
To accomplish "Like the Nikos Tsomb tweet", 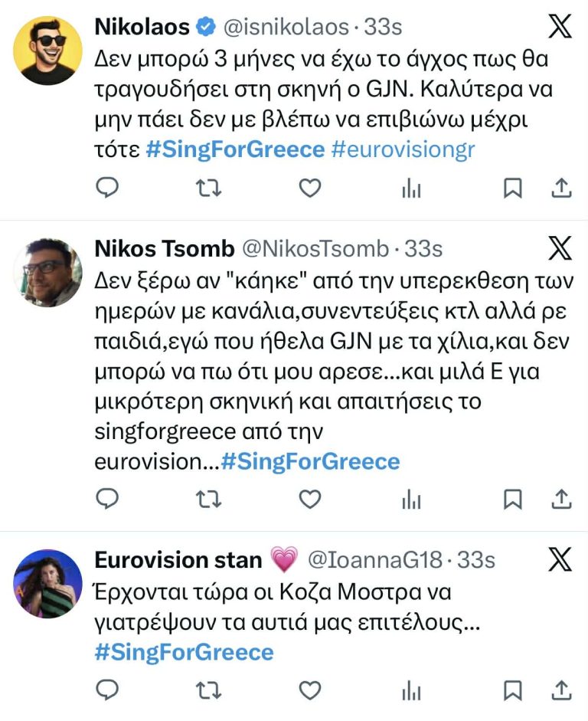I will coord(309,500).
